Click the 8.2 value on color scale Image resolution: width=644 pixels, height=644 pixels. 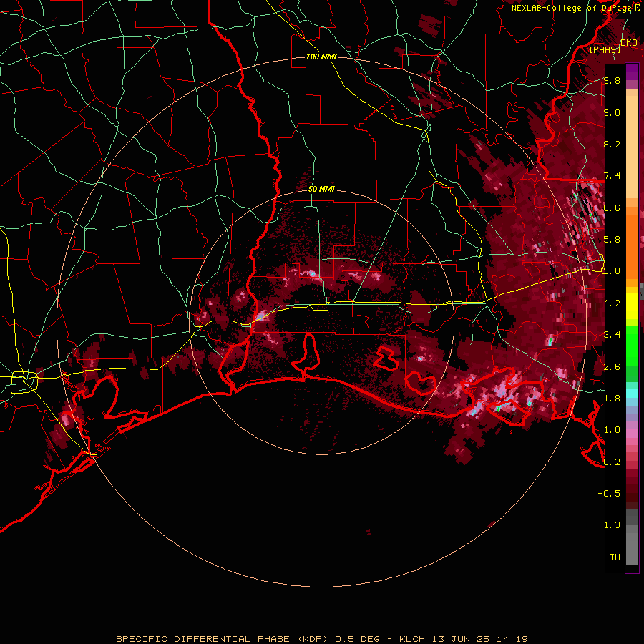tap(612, 144)
